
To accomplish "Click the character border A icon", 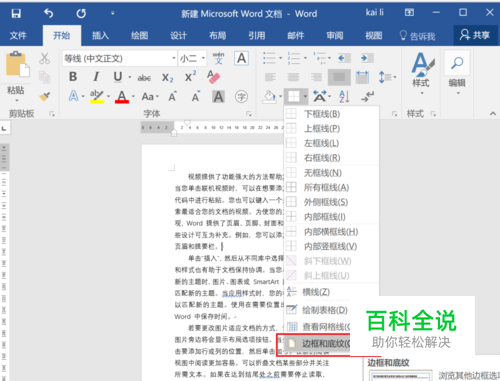I will point(242,58).
